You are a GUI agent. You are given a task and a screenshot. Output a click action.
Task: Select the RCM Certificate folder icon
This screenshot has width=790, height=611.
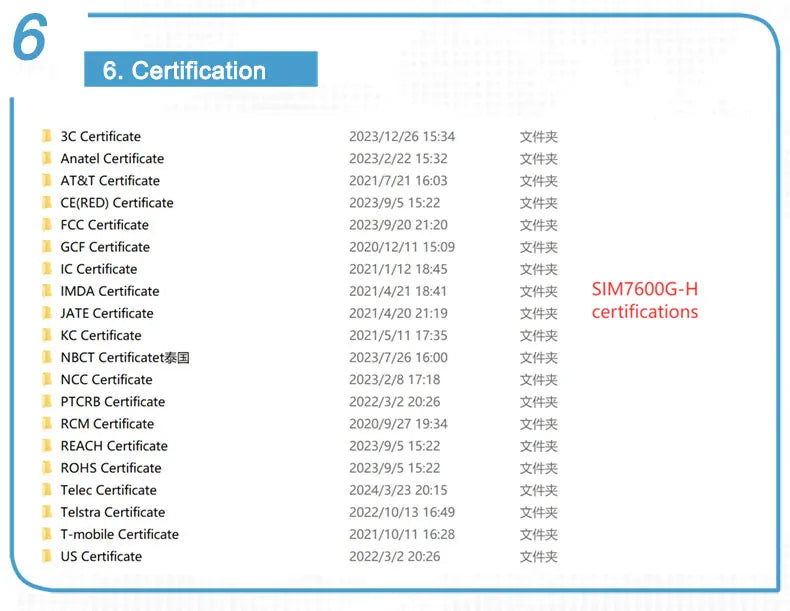click(x=47, y=424)
